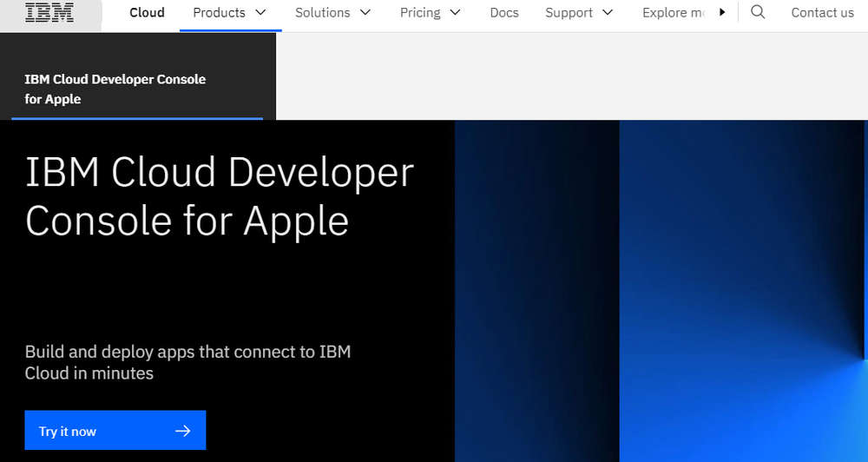Viewport: 868px width, 462px height.
Task: Click the IBM logo
Action: 49,12
